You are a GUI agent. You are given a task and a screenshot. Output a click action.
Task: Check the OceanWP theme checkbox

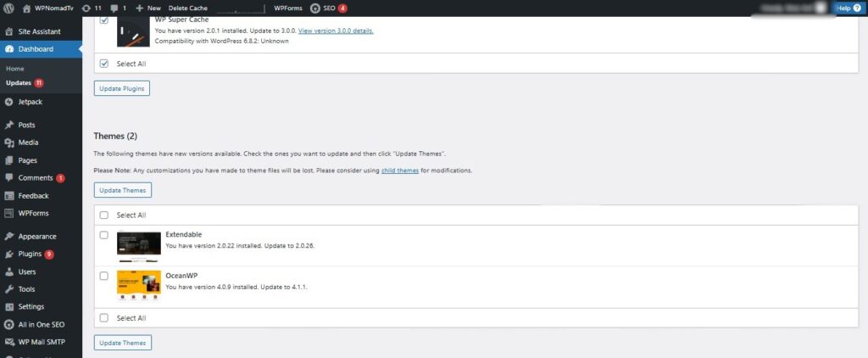point(104,276)
